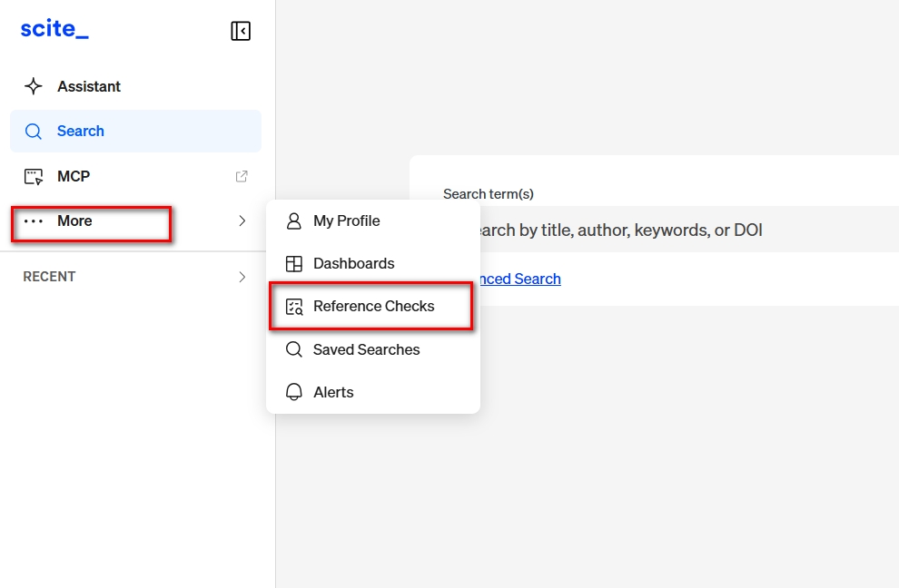Image resolution: width=899 pixels, height=588 pixels.
Task: Click the More label in sidebar
Action: click(74, 221)
